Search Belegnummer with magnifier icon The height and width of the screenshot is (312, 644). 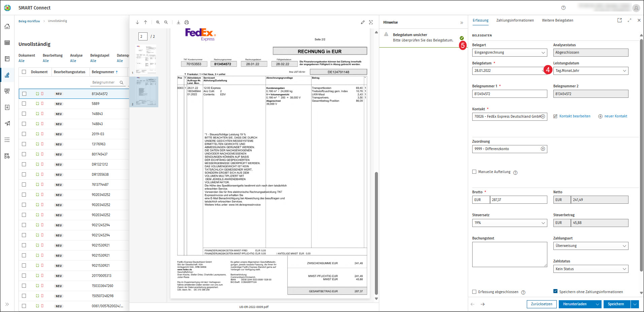tap(122, 83)
